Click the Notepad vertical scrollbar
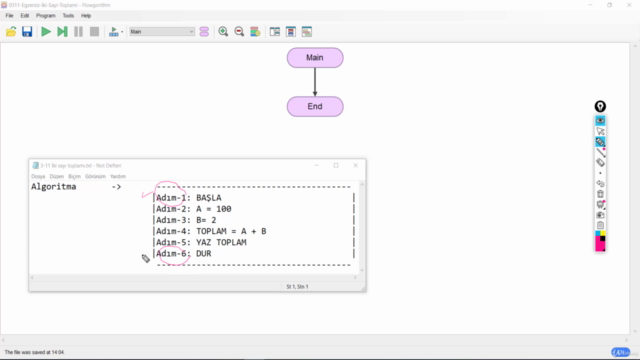Image resolution: width=640 pixels, height=360 pixels. click(362, 227)
